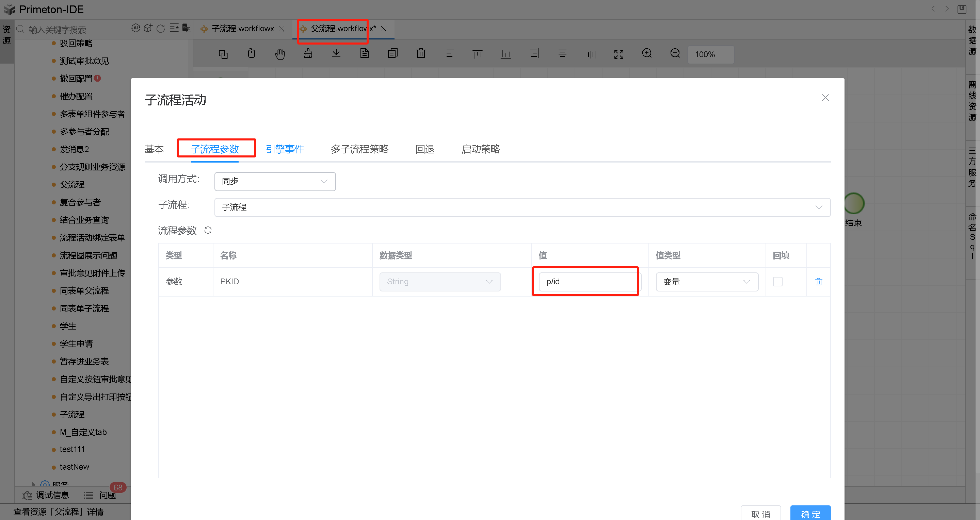Switch to the 引擎事件 tab
The width and height of the screenshot is (980, 520).
point(285,149)
